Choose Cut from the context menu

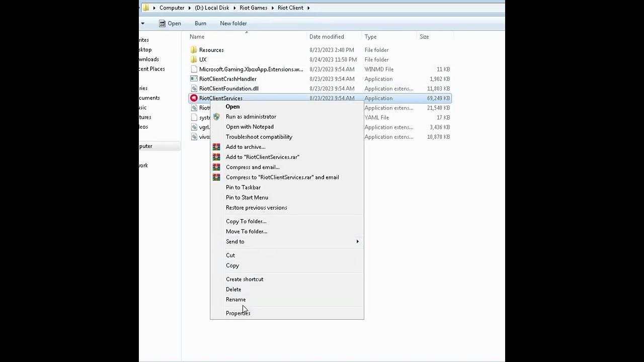pos(230,255)
